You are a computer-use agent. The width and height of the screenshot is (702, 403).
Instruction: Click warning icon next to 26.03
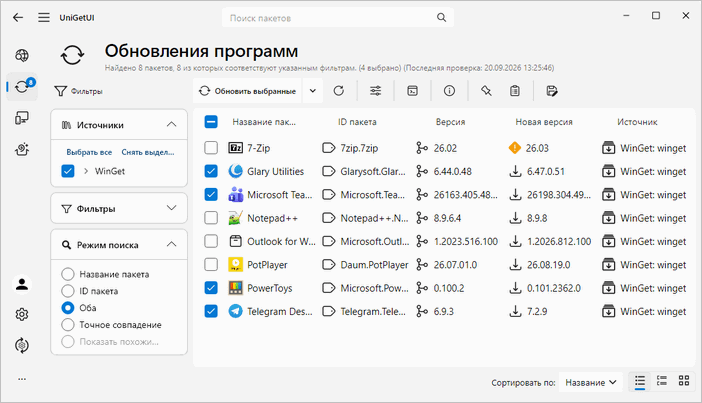click(x=515, y=148)
